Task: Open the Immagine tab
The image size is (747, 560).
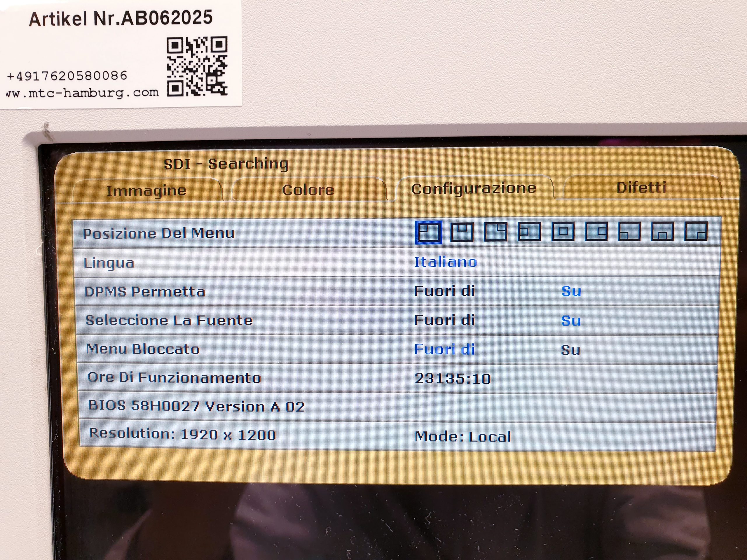Action: point(146,191)
